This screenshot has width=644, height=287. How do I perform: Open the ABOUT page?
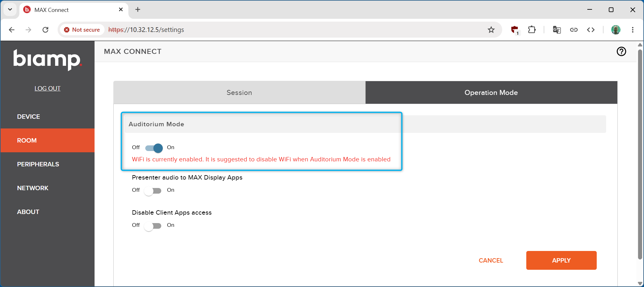48,212
